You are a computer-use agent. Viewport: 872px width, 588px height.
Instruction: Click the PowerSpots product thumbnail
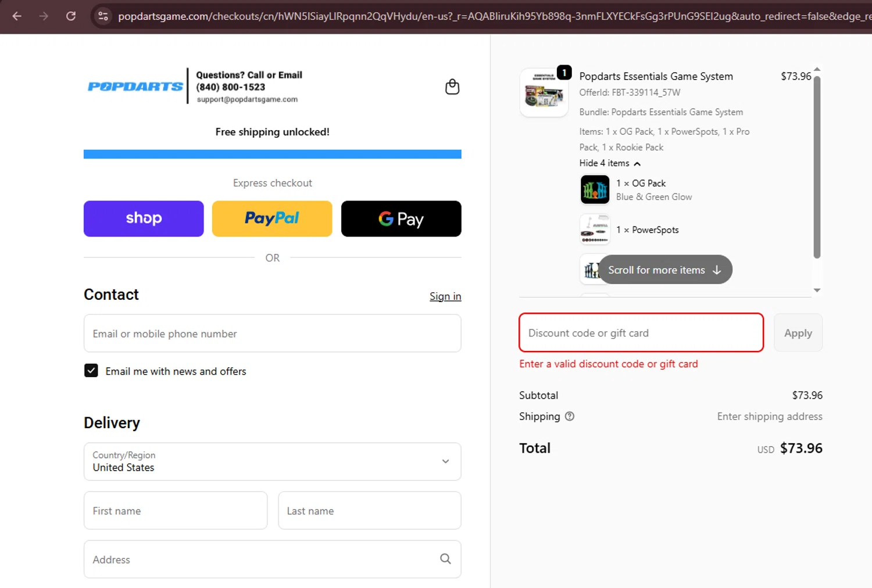click(595, 230)
